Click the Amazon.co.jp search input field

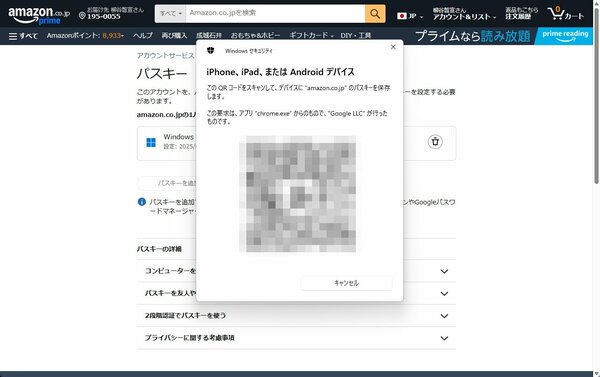(275, 14)
